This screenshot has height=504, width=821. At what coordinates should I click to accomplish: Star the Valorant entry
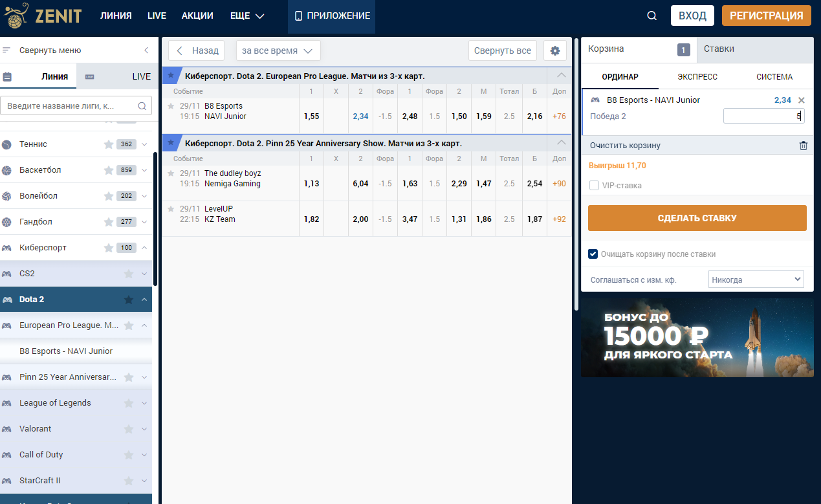[x=129, y=429]
